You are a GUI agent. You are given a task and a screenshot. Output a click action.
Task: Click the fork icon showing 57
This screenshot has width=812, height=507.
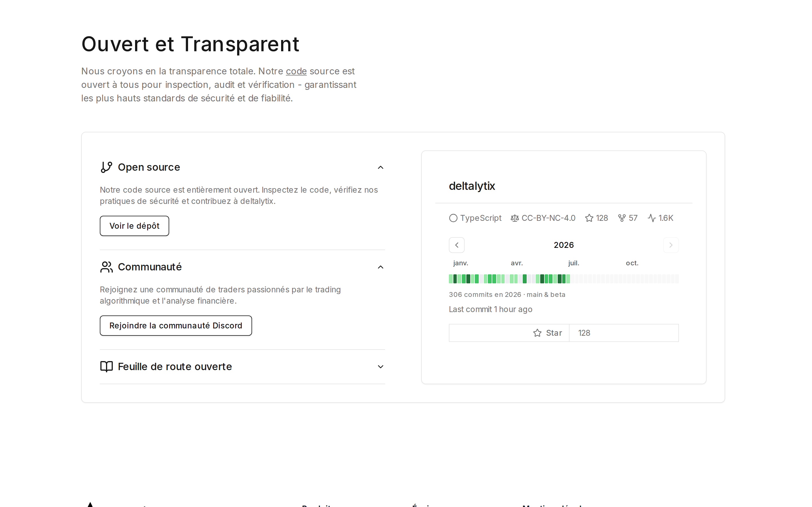tap(622, 218)
